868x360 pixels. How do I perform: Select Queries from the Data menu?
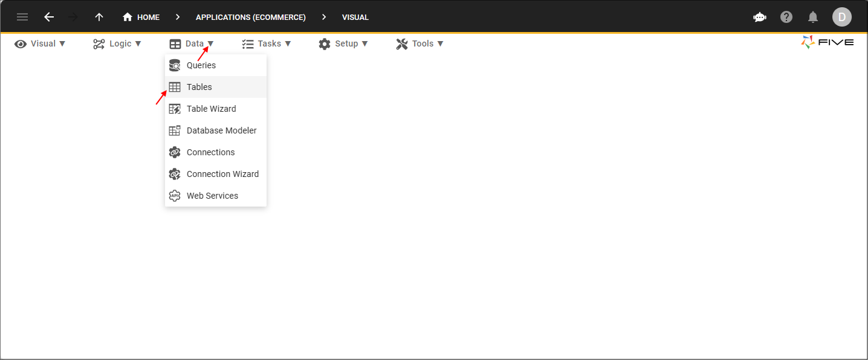pos(201,65)
